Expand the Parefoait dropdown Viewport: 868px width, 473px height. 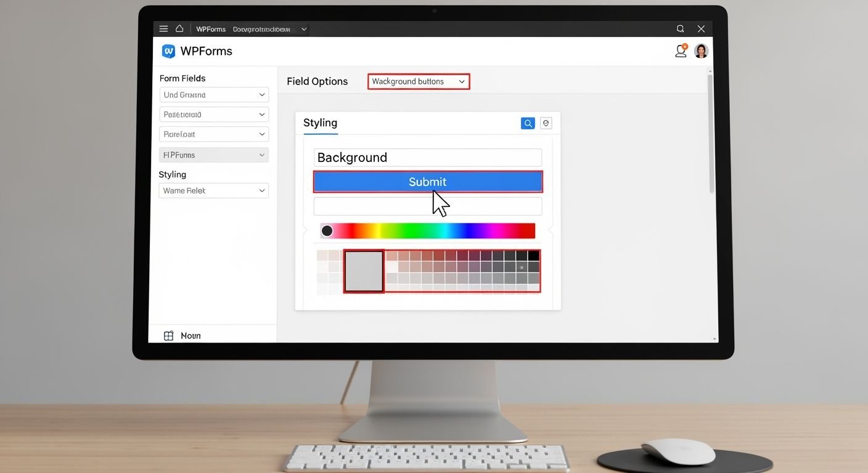click(x=214, y=134)
